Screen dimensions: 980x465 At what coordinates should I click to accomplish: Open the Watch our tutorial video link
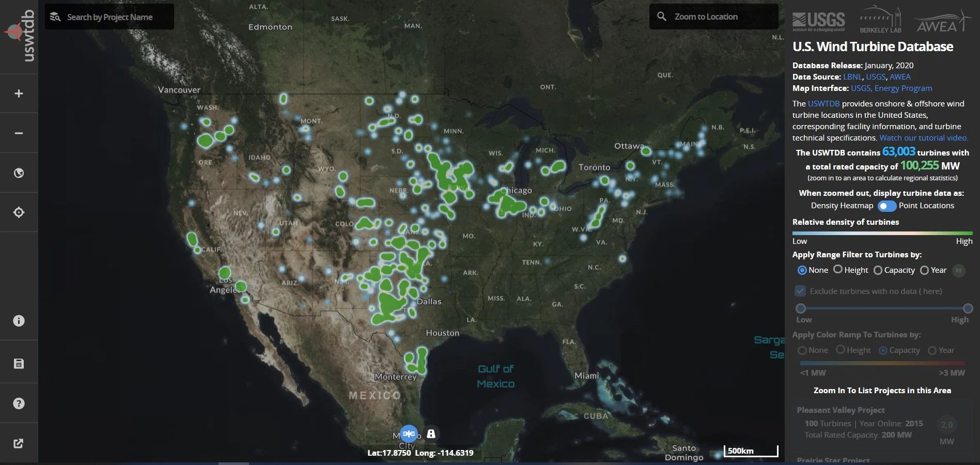point(923,138)
